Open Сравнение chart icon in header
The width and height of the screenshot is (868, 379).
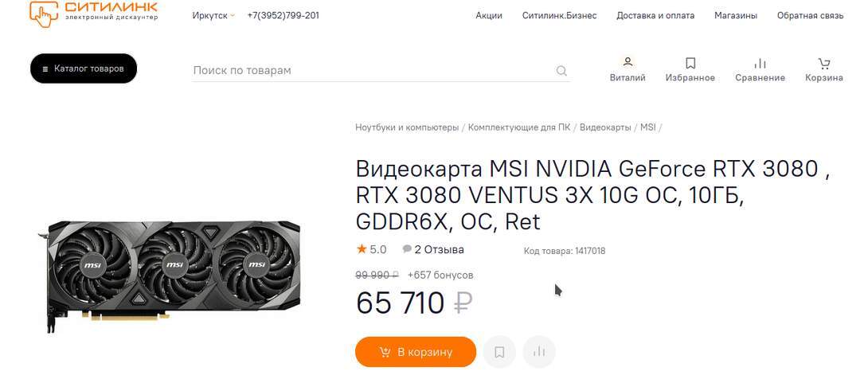[x=760, y=63]
